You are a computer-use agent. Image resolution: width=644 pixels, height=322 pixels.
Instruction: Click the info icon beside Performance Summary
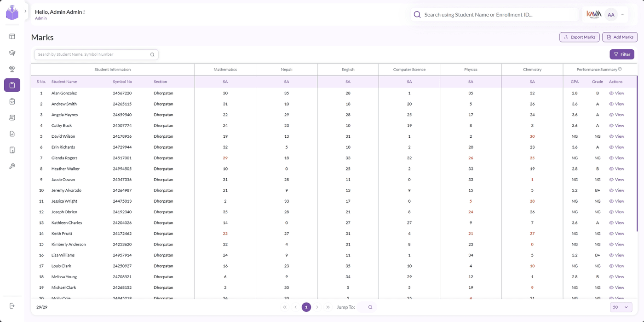[x=620, y=69]
